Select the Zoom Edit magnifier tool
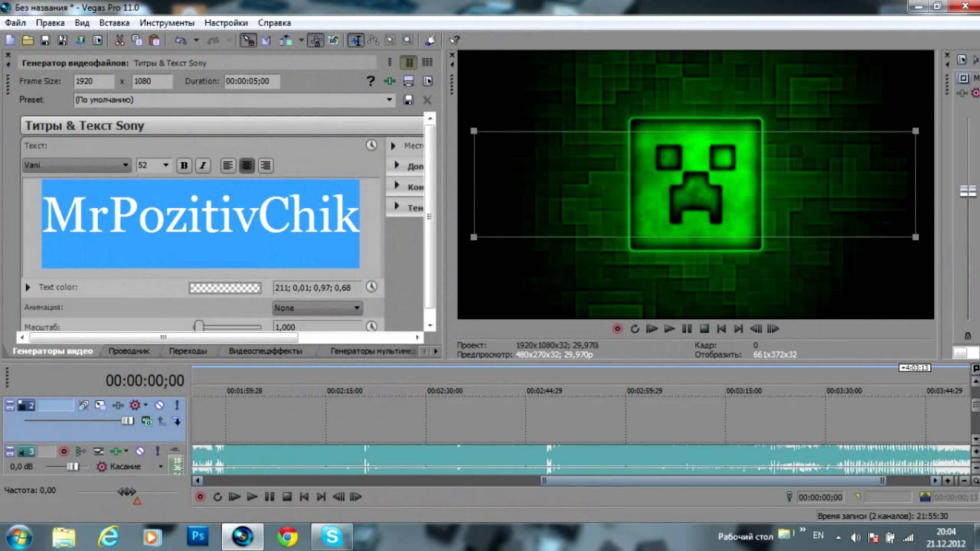980x551 pixels. [407, 40]
